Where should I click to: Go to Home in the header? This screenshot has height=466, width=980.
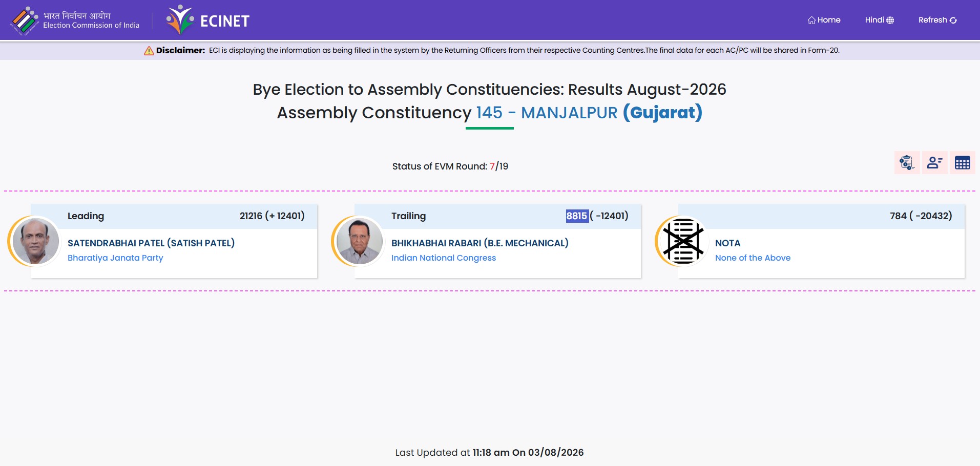pyautogui.click(x=824, y=20)
